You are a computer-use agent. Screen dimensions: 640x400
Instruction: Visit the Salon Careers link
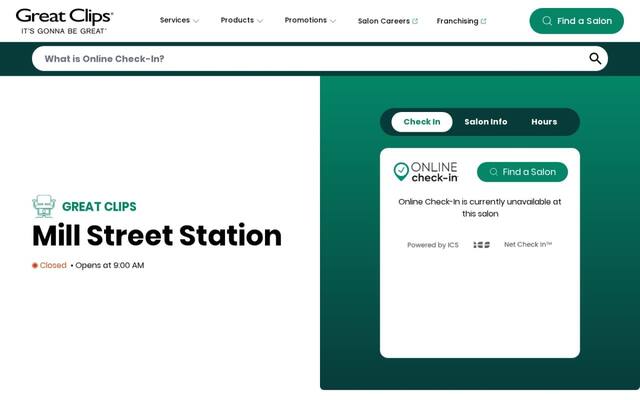click(x=387, y=21)
